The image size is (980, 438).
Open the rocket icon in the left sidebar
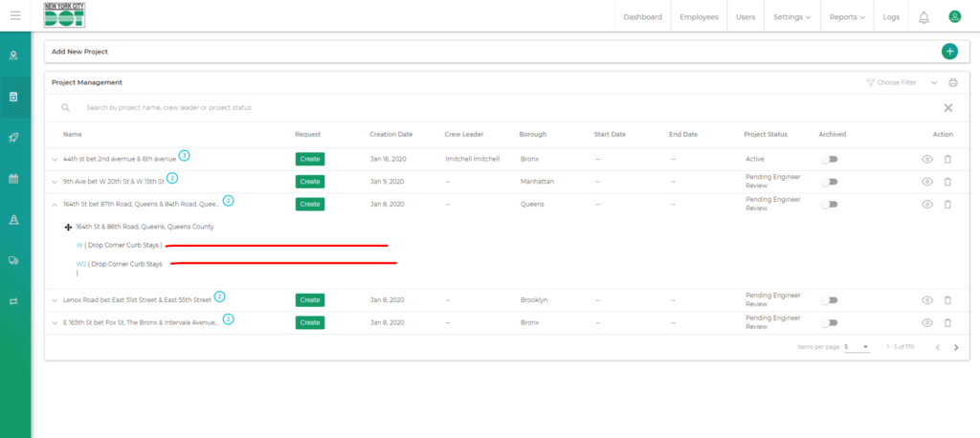14,138
